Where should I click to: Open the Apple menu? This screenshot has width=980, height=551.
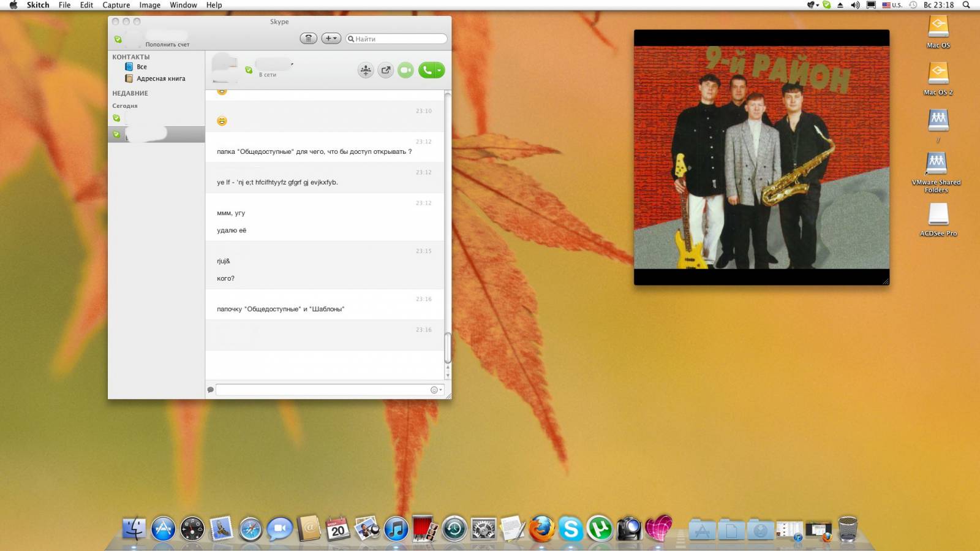pyautogui.click(x=13, y=5)
